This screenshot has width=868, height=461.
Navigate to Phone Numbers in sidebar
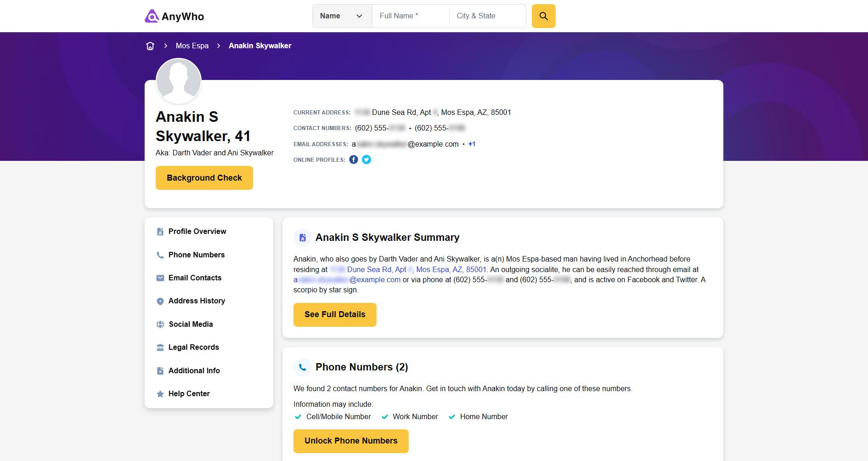click(197, 255)
